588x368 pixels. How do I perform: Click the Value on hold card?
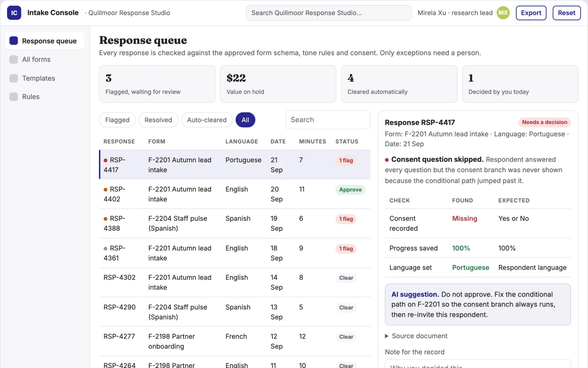[278, 84]
